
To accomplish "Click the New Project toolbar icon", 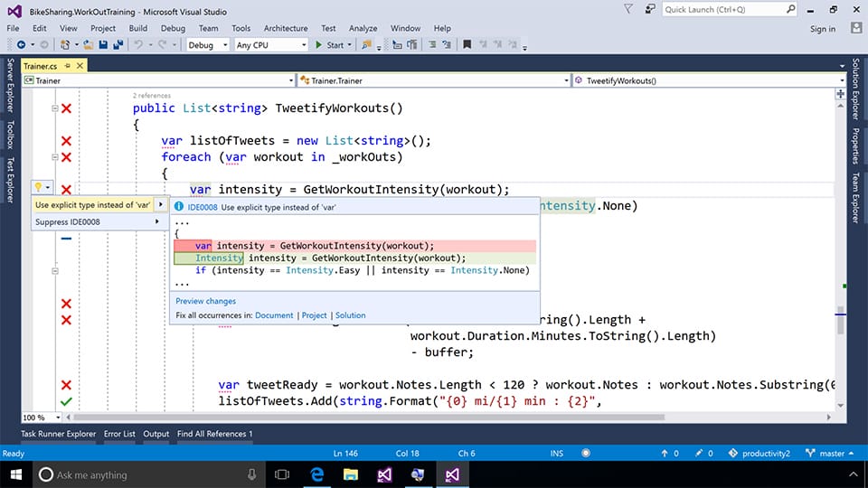I will point(65,45).
